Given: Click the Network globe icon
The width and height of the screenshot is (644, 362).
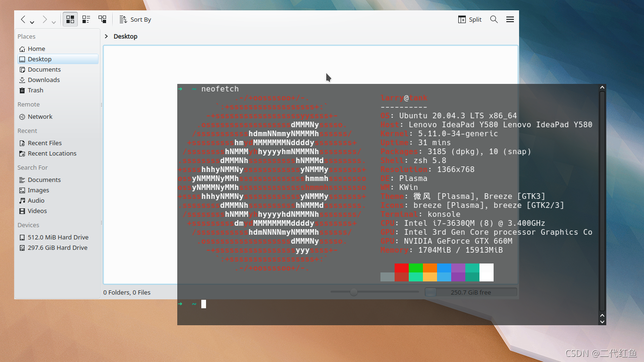Looking at the screenshot, I should click(22, 116).
